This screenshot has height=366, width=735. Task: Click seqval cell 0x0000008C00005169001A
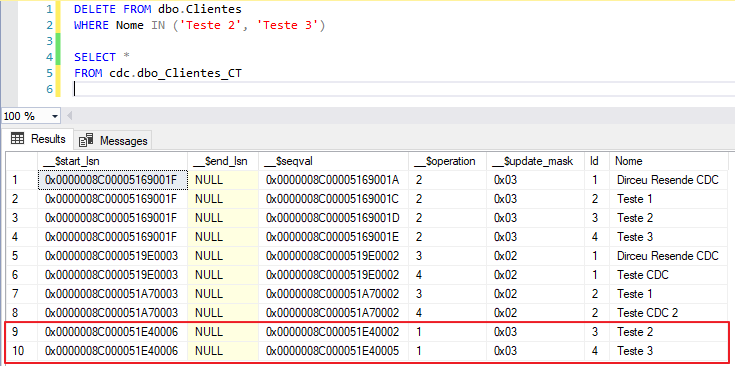333,180
